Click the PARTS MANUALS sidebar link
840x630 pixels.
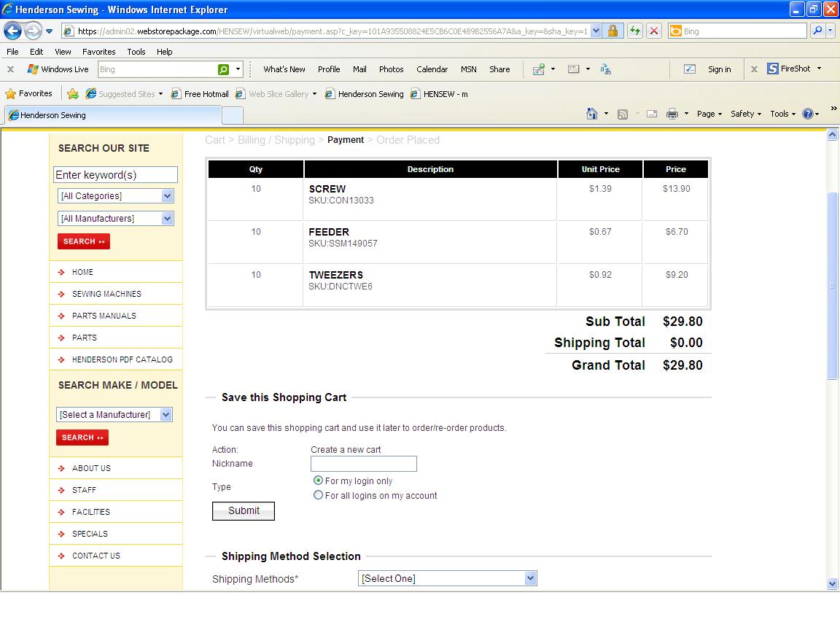click(x=104, y=316)
